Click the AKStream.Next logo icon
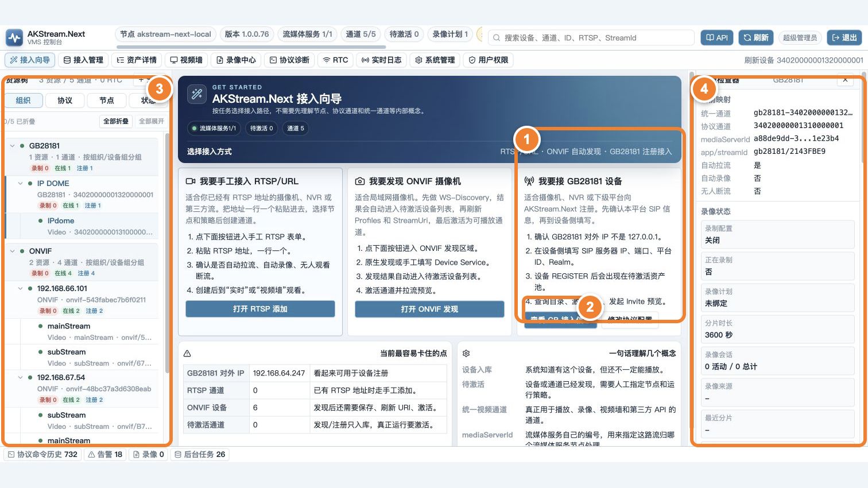Image resolution: width=868 pixels, height=488 pixels. point(14,38)
